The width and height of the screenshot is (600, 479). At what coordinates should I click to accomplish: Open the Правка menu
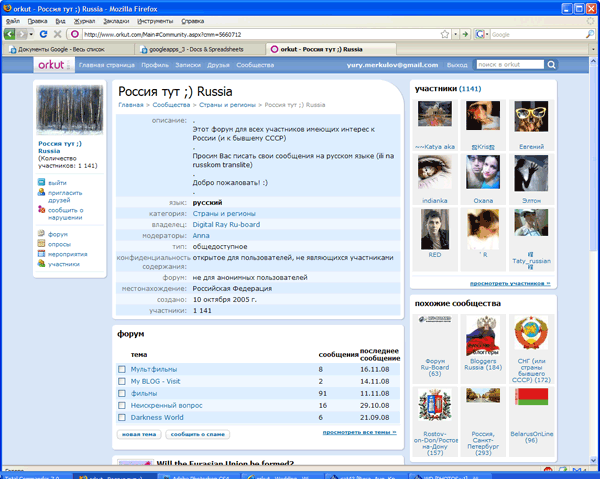[38, 21]
